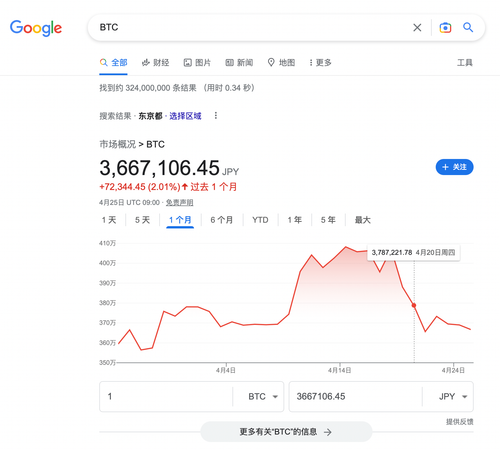Screen dimensions: 500x450
Task: Click the blue magnifier search icon
Action: tap(468, 27)
